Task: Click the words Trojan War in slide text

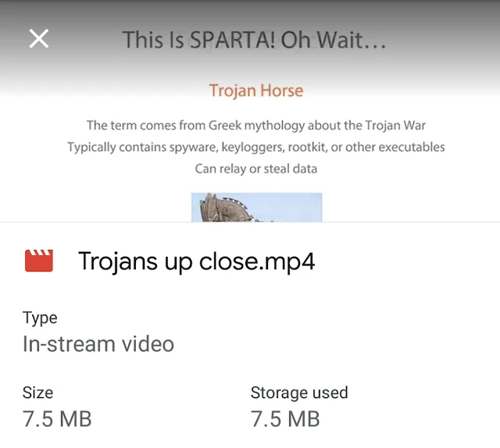Action: coord(395,126)
